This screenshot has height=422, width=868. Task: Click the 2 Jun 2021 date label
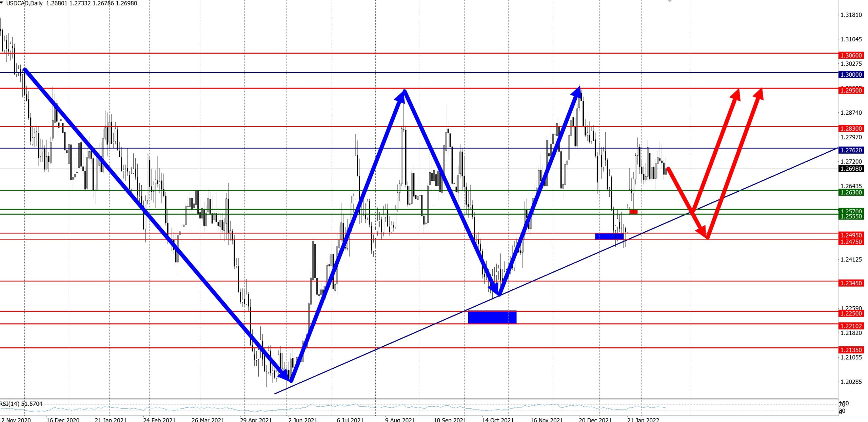[x=302, y=420]
